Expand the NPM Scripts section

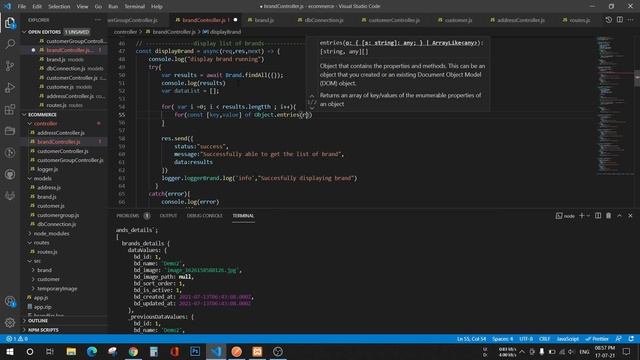pos(64,330)
